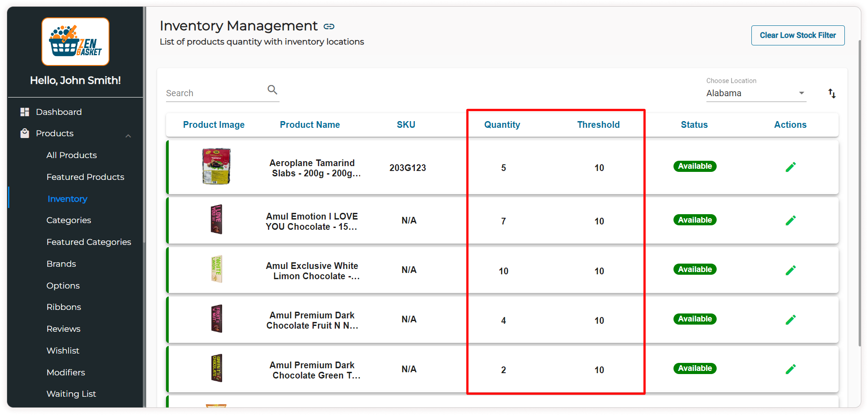Edit Amul Premium Dark Green Tea inventory

[791, 369]
